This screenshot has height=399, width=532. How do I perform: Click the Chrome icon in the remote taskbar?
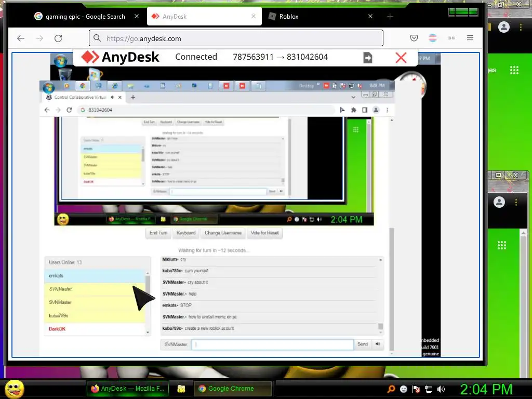tap(83, 86)
